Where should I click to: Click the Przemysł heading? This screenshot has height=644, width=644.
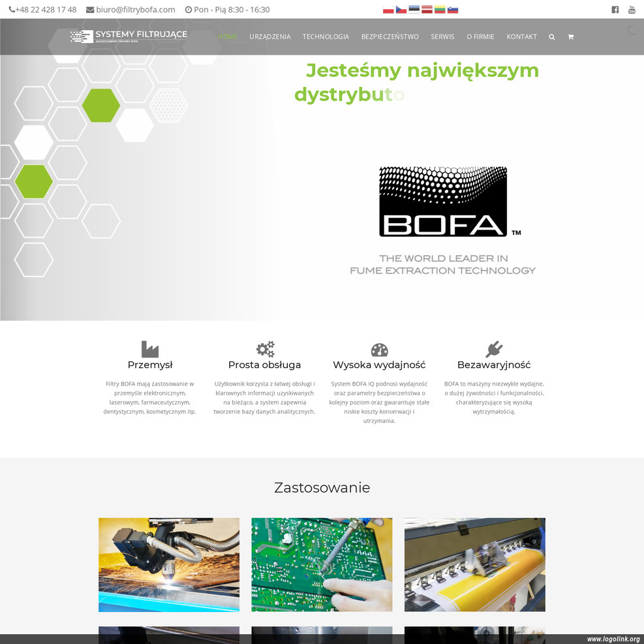[x=150, y=365]
